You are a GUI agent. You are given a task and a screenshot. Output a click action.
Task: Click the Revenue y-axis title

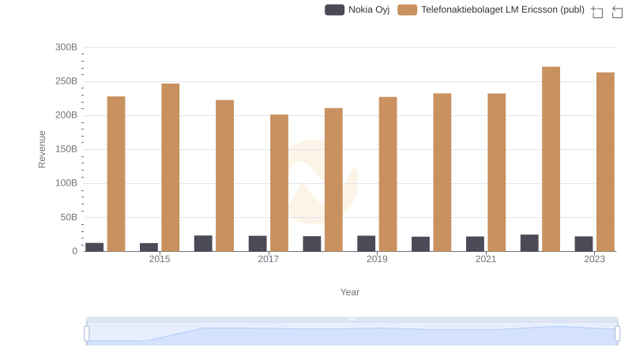coord(43,149)
